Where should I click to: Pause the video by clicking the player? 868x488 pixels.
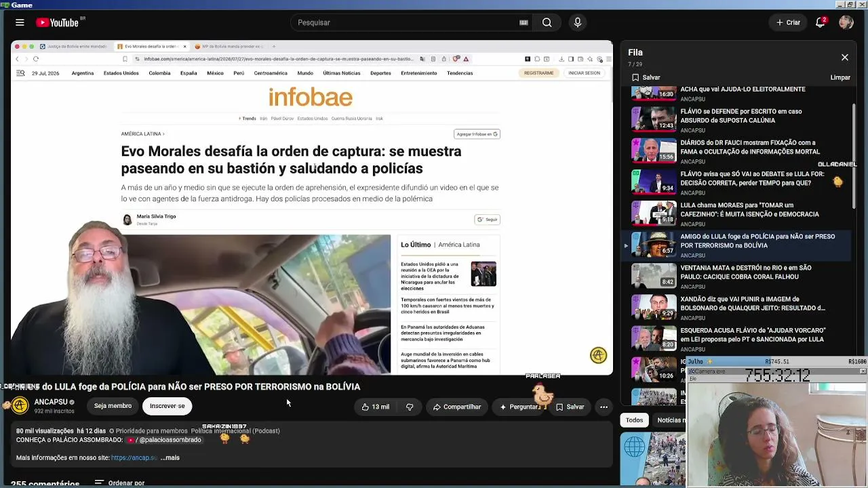[x=312, y=207]
